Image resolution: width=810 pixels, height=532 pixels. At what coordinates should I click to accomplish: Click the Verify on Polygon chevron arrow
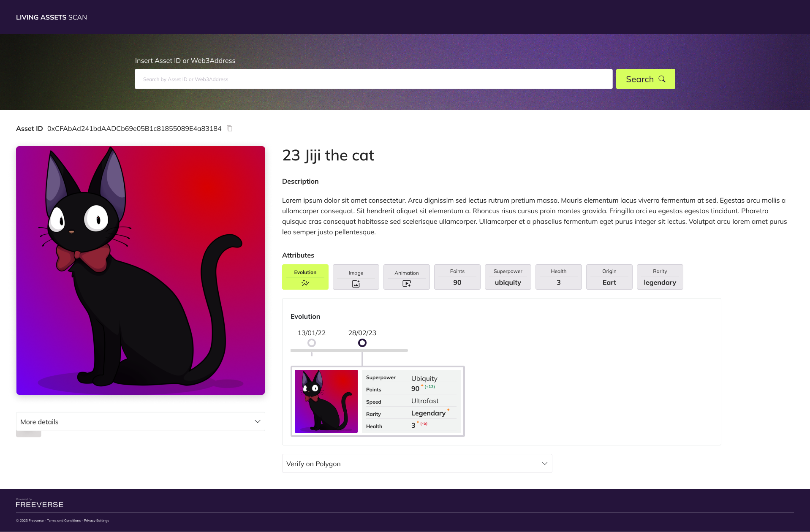pyautogui.click(x=545, y=464)
